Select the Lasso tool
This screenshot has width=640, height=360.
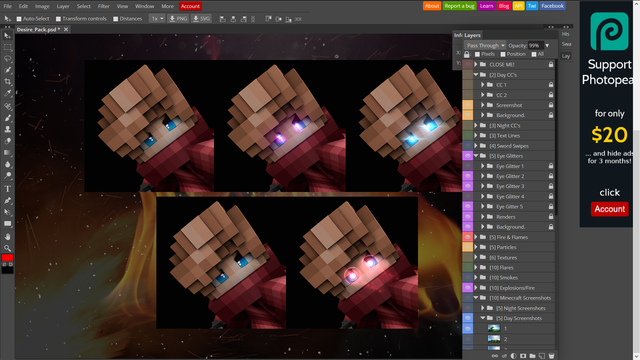(x=7, y=58)
